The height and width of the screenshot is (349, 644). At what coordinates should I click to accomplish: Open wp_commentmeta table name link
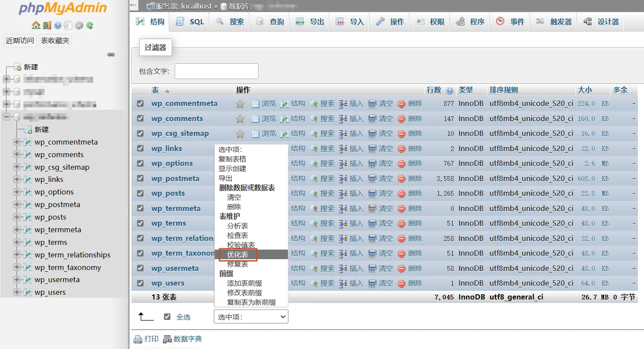(184, 104)
